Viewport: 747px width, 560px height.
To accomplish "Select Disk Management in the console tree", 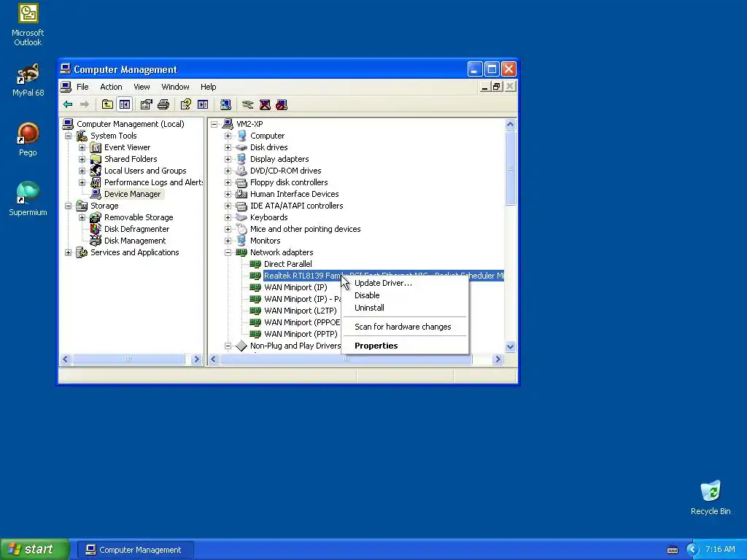I will click(135, 241).
